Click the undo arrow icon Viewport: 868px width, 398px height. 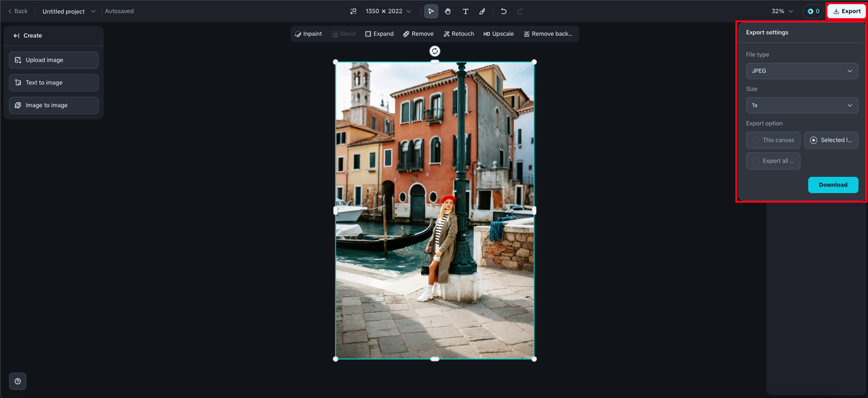click(x=503, y=12)
